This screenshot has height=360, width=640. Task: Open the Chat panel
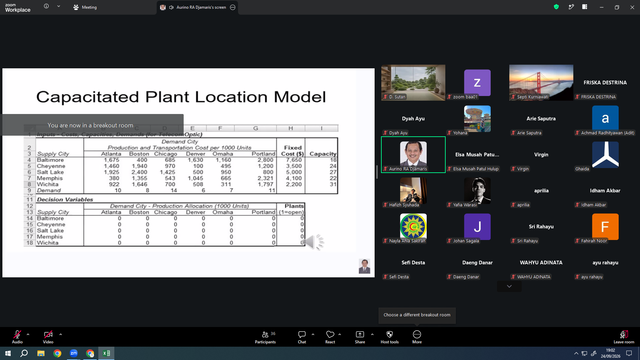coord(302,337)
